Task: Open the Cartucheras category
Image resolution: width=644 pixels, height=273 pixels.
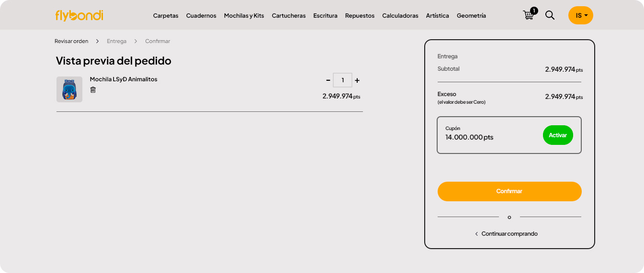Action: point(289,16)
